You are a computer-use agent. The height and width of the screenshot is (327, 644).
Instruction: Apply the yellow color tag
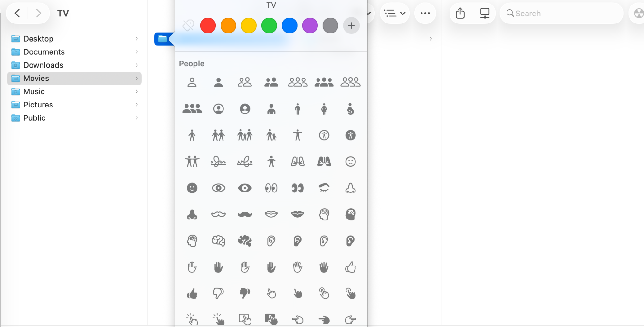point(249,25)
